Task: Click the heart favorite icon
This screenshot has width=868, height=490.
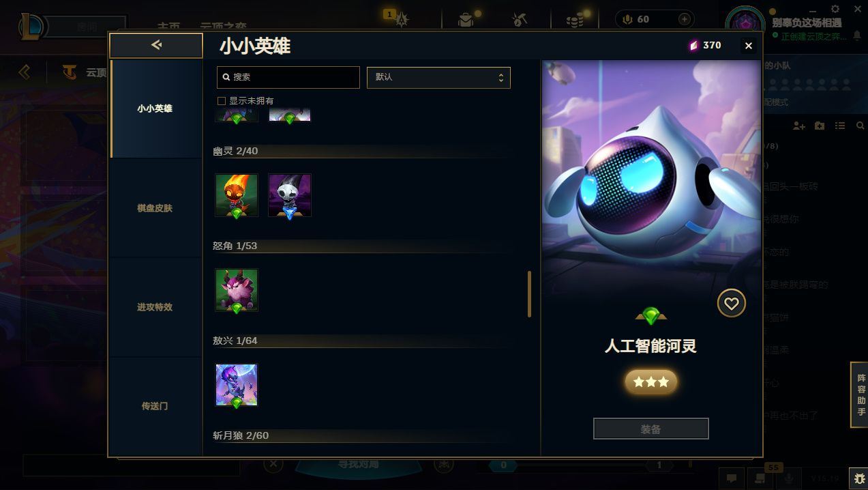Action: [731, 304]
